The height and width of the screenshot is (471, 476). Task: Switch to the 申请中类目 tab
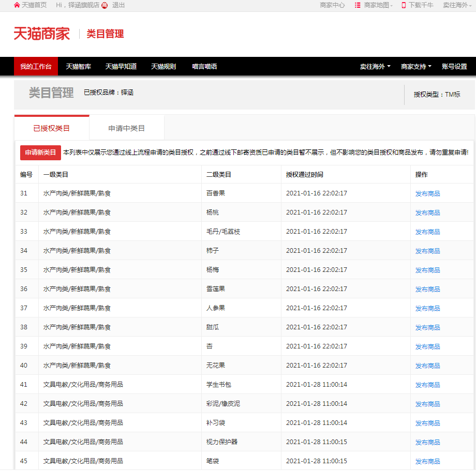coord(127,128)
